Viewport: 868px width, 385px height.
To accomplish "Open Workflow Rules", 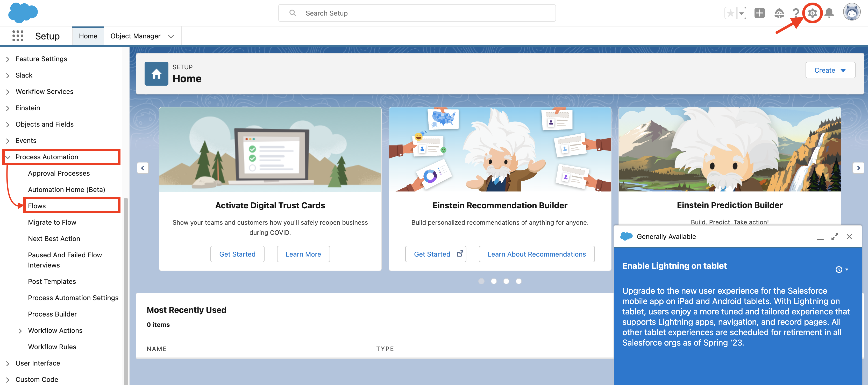I will (52, 347).
